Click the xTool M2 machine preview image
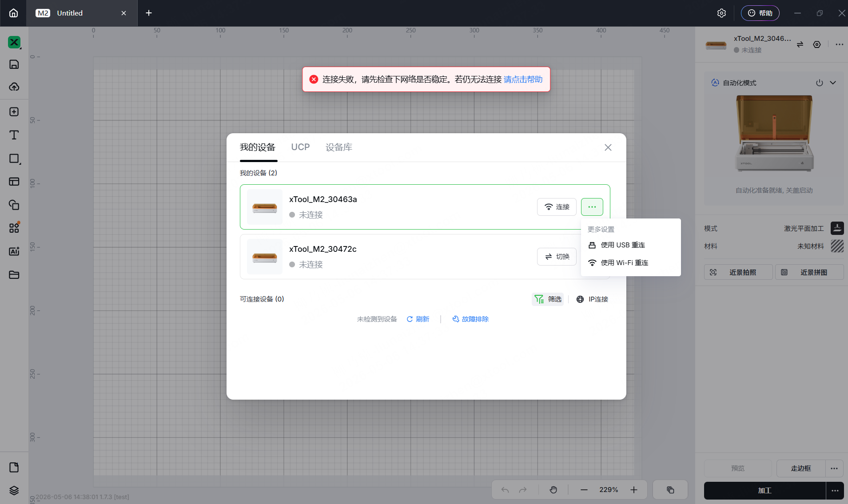 coord(774,134)
